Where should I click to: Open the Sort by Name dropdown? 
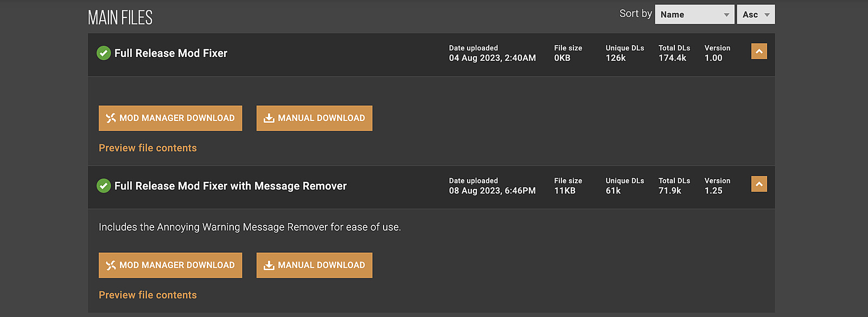[694, 15]
